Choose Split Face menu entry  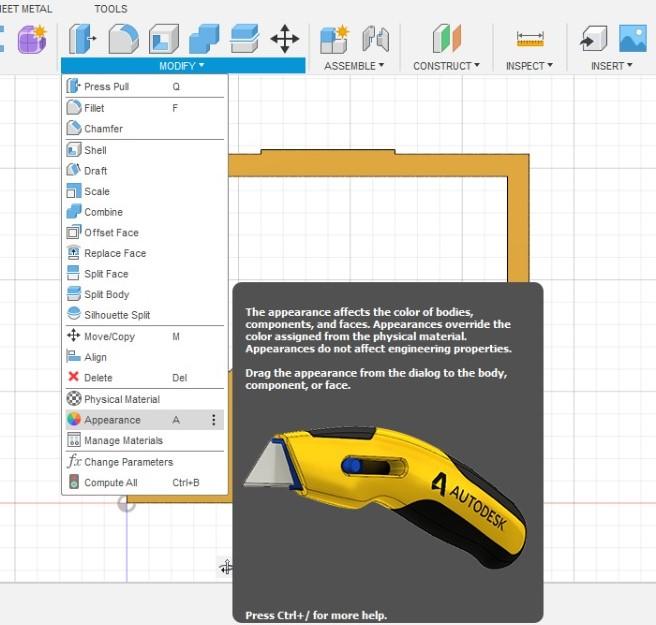click(x=144, y=274)
